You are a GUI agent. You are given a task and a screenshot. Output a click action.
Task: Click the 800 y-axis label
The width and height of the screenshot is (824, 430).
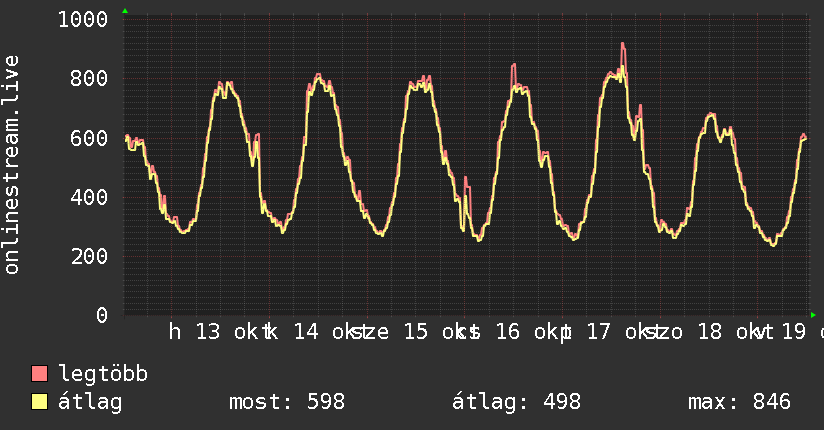90,78
